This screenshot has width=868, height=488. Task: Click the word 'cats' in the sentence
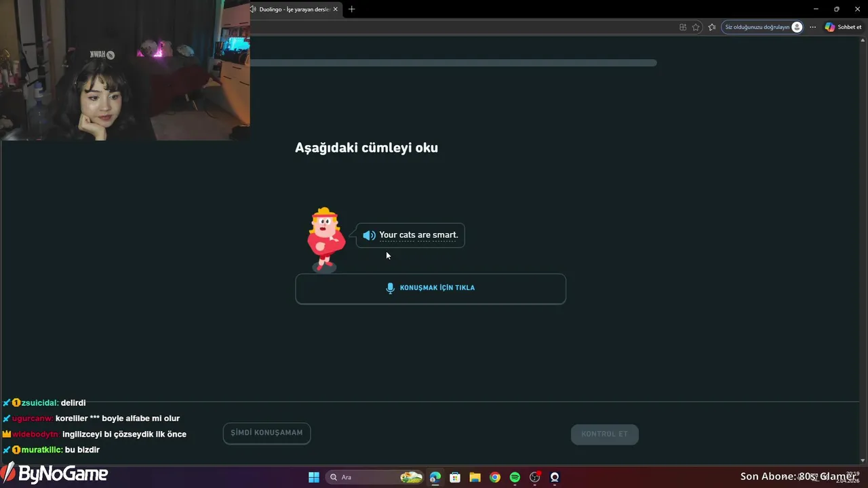click(407, 235)
